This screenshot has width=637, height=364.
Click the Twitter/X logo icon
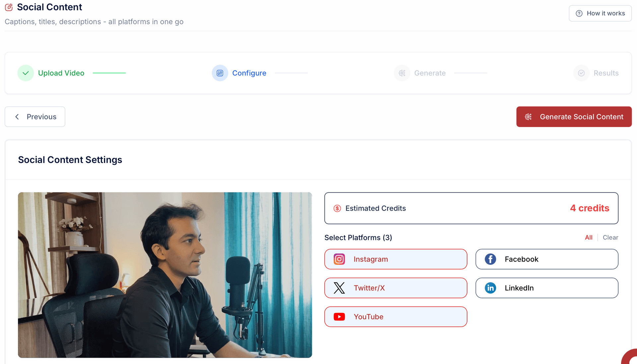339,288
